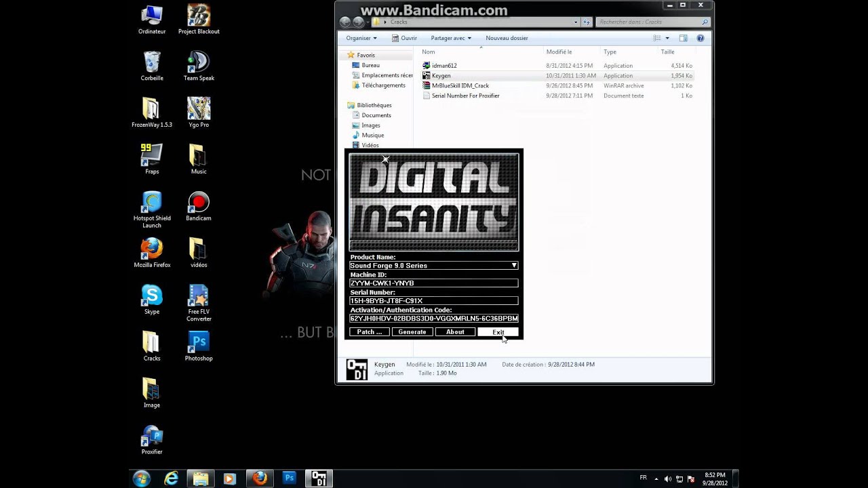This screenshot has width=868, height=488.
Task: Open Internet Explorer from taskbar
Action: [172, 479]
